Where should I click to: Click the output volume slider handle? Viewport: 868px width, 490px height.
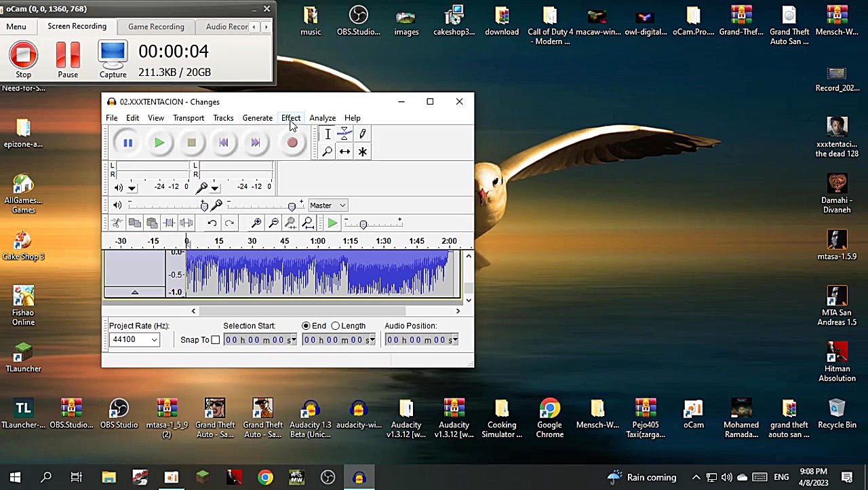click(204, 206)
